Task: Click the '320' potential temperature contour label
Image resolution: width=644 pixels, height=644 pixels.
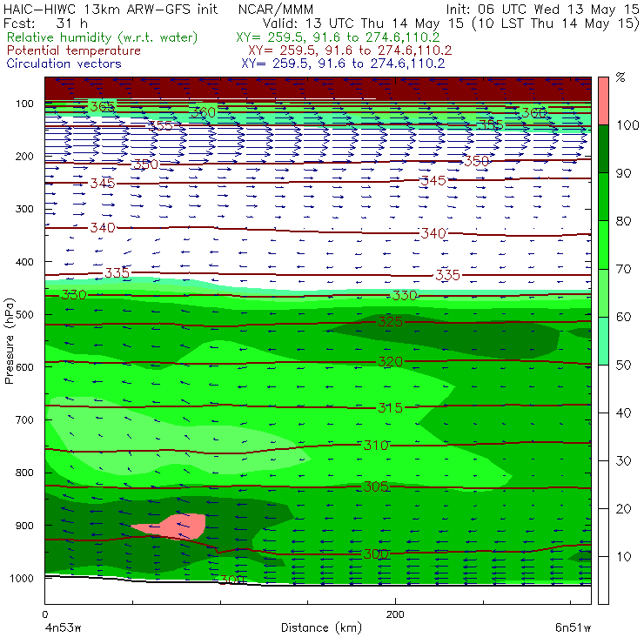Action: click(390, 362)
